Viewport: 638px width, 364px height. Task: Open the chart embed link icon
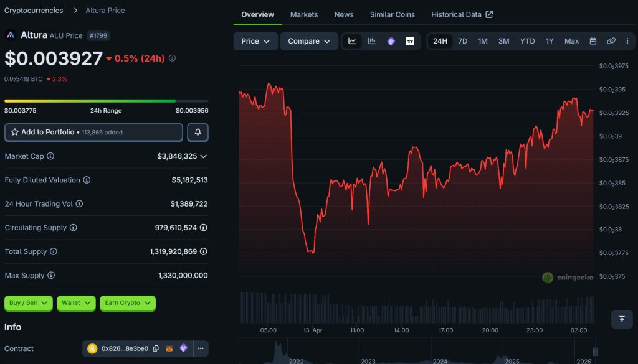pyautogui.click(x=611, y=40)
